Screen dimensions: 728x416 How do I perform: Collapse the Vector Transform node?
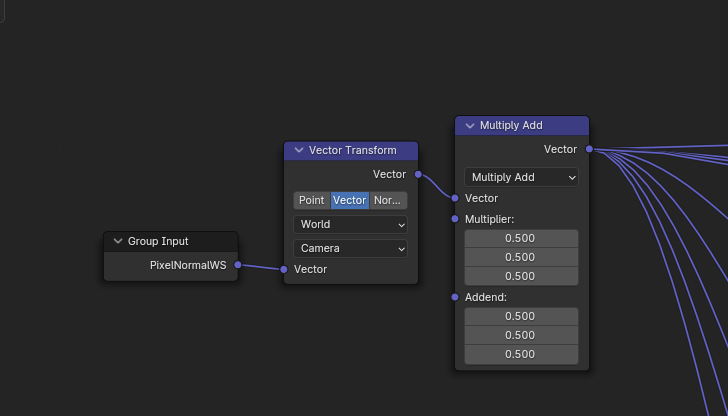298,150
